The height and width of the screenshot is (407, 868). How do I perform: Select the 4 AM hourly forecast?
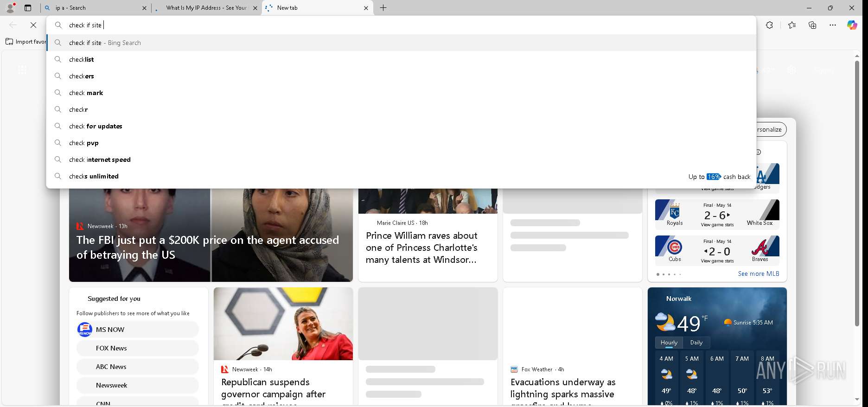666,378
